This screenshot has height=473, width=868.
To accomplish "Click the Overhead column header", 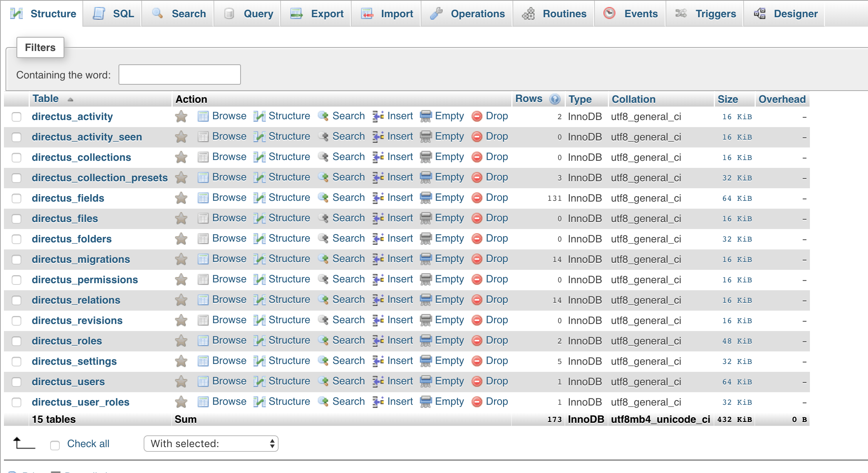I will pyautogui.click(x=782, y=99).
